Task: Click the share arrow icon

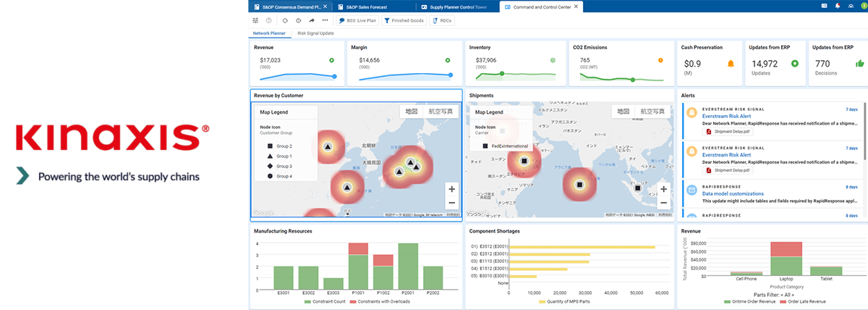Action: (x=312, y=20)
